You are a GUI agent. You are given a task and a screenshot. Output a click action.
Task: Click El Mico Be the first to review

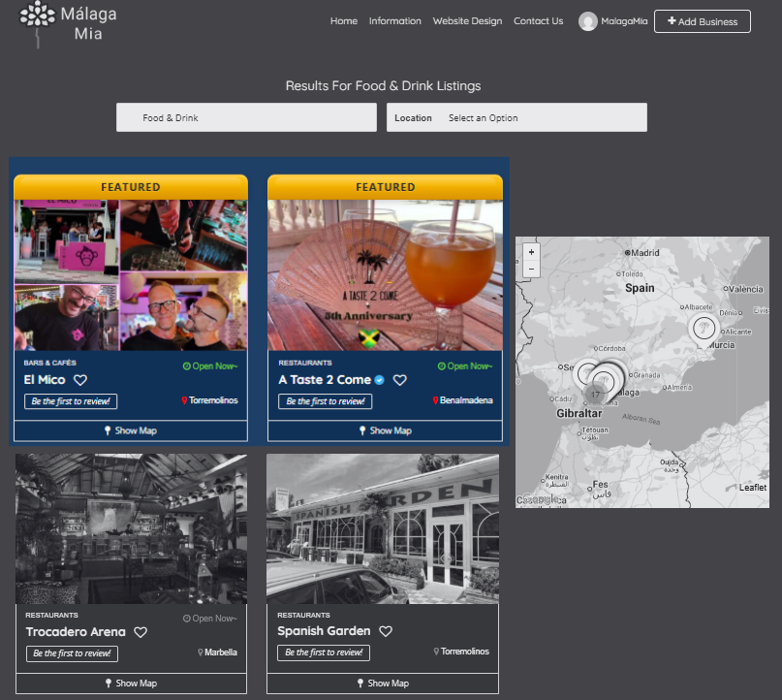(71, 401)
